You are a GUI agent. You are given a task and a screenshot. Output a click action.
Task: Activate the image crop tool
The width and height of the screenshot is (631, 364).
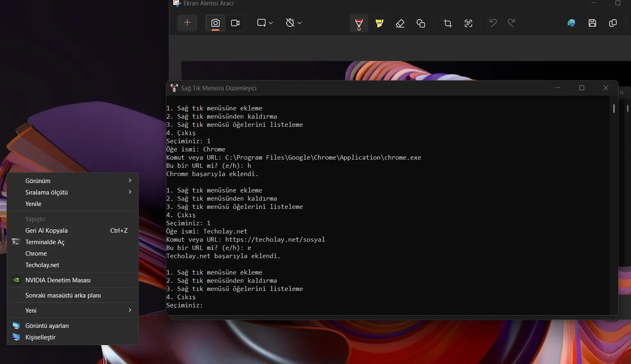pos(448,23)
